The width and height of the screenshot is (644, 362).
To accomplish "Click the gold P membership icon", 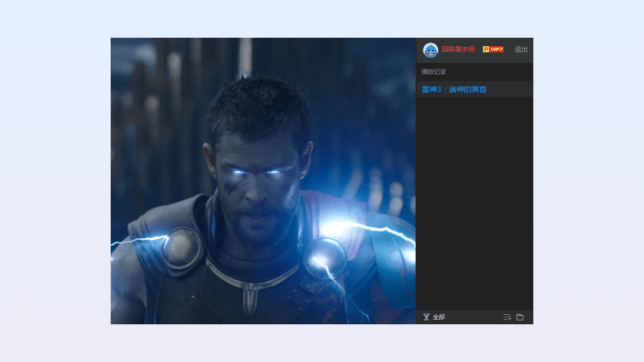I will (x=486, y=49).
